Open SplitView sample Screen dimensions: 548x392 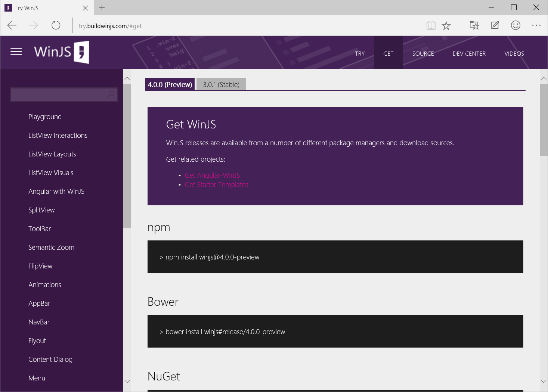41,210
